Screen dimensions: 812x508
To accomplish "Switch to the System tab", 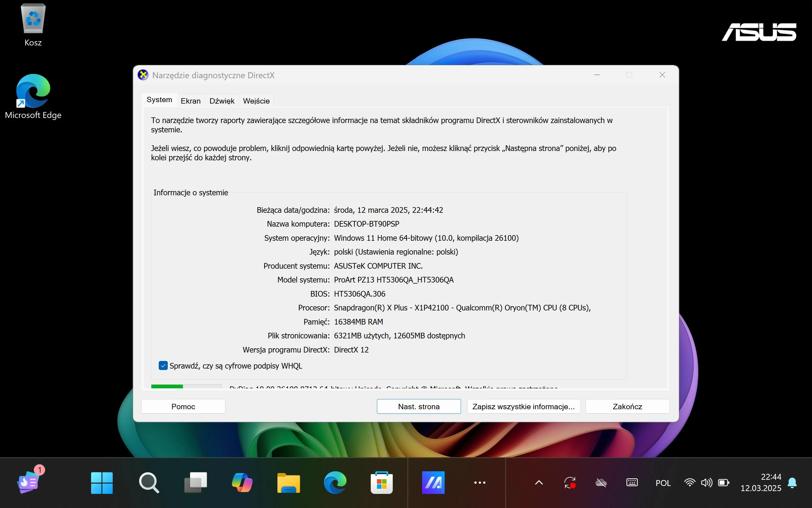I will pos(159,100).
